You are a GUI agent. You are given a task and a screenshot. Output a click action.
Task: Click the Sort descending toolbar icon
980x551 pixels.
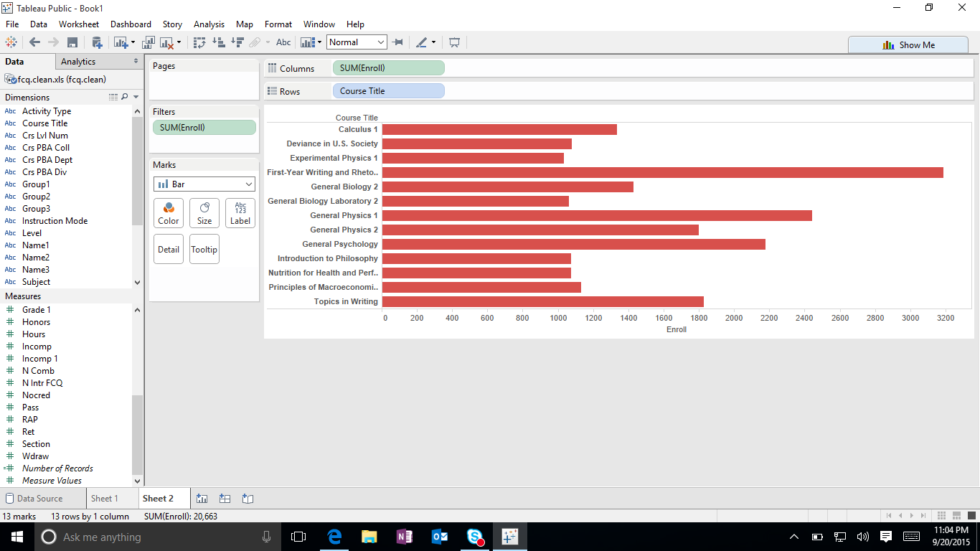pyautogui.click(x=237, y=42)
